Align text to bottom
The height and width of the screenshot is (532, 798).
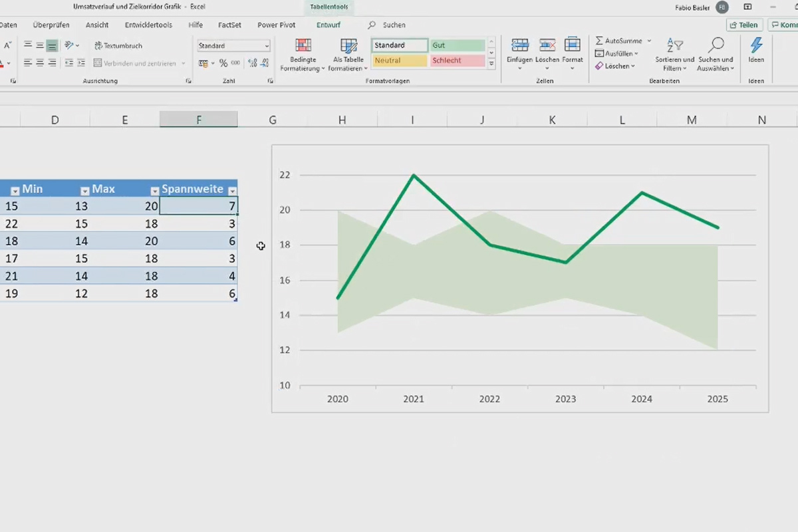point(52,45)
